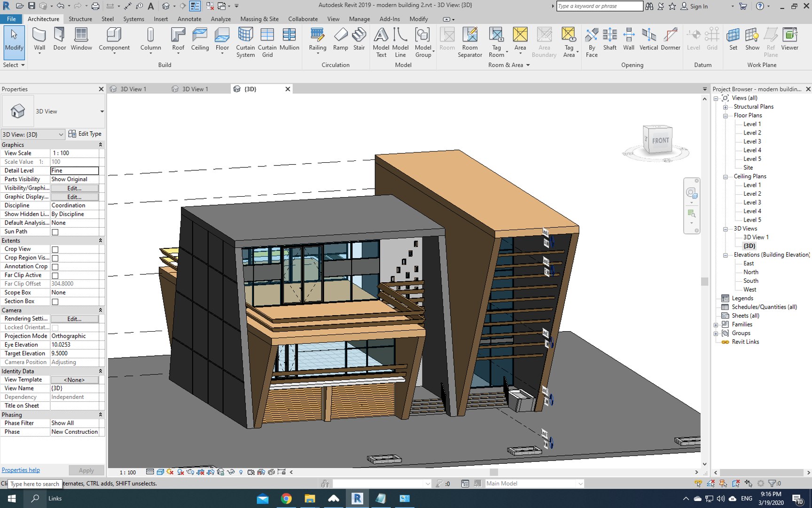This screenshot has height=508, width=812.
Task: Click the Detail Level field
Action: pos(74,171)
